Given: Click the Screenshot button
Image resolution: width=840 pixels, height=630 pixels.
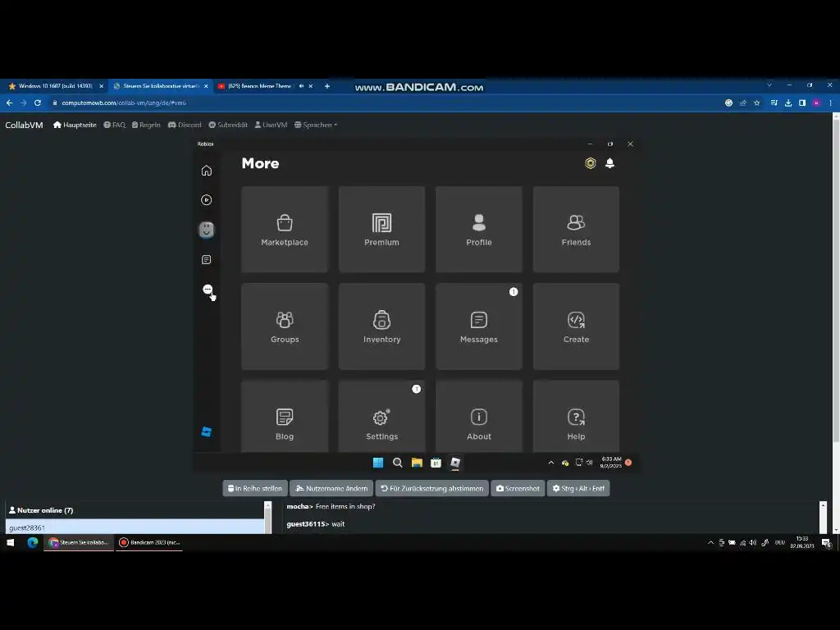Looking at the screenshot, I should tap(518, 489).
